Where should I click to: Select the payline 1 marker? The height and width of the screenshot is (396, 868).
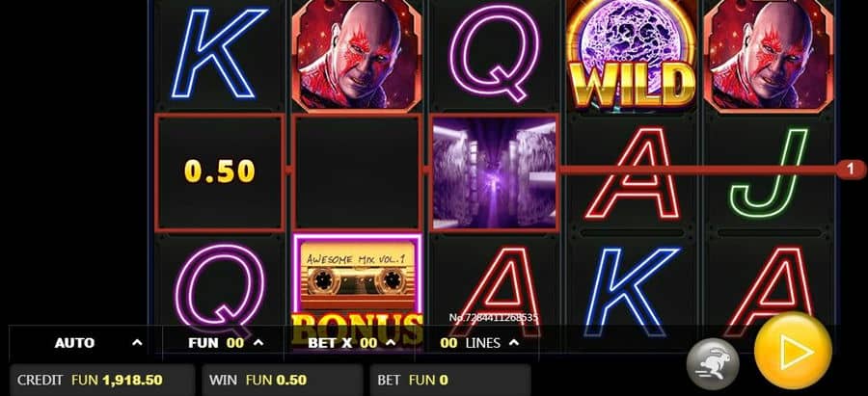[x=852, y=169]
